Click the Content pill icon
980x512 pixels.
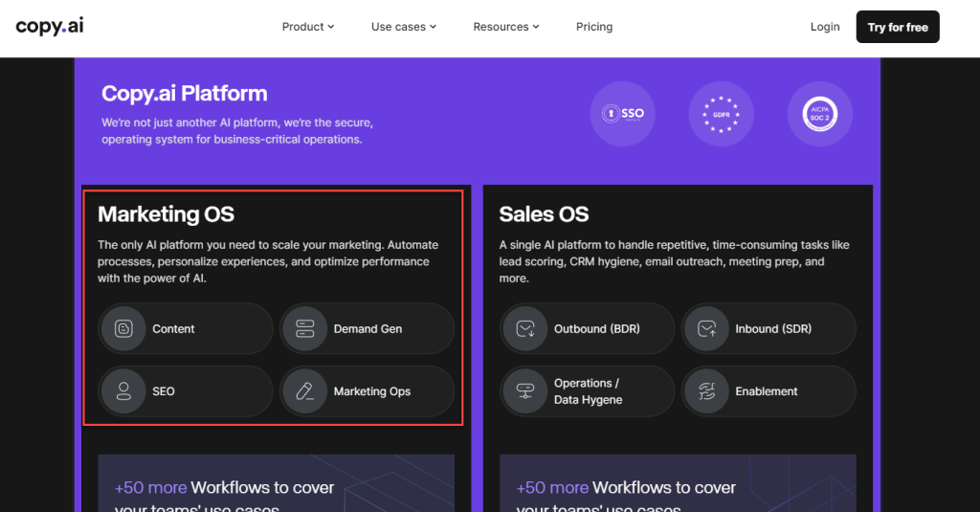click(123, 329)
